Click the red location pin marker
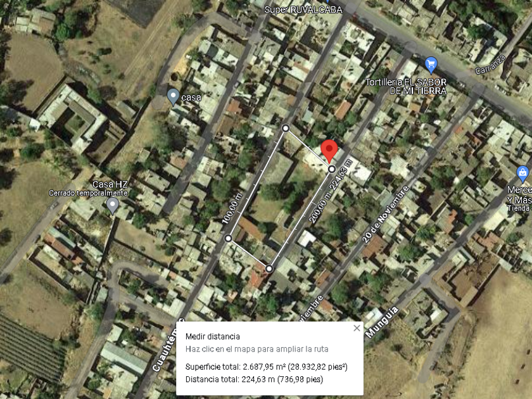The width and height of the screenshot is (532, 399). 329,151
